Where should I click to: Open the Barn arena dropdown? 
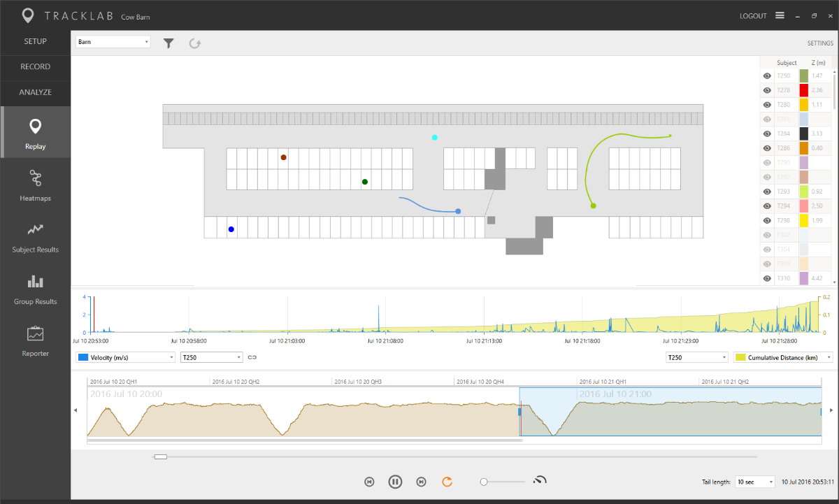(113, 41)
